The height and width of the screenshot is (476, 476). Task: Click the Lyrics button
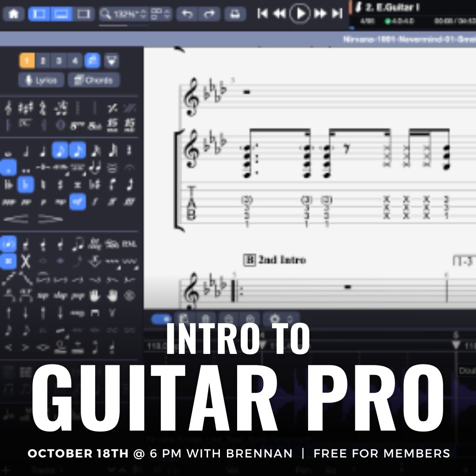click(x=41, y=80)
